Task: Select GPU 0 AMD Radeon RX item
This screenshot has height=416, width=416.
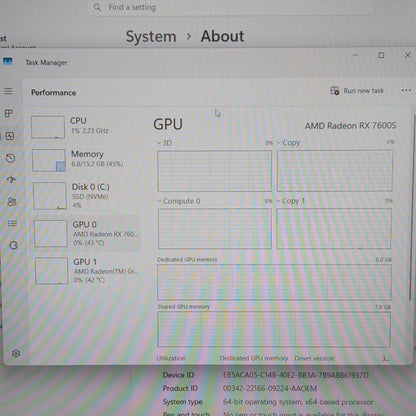Action: (x=87, y=233)
